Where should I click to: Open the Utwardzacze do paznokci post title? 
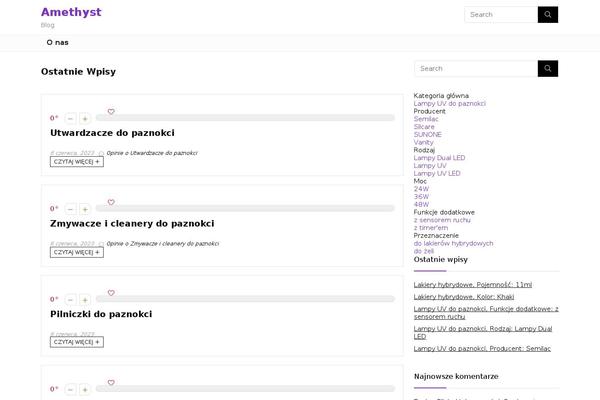point(112,133)
